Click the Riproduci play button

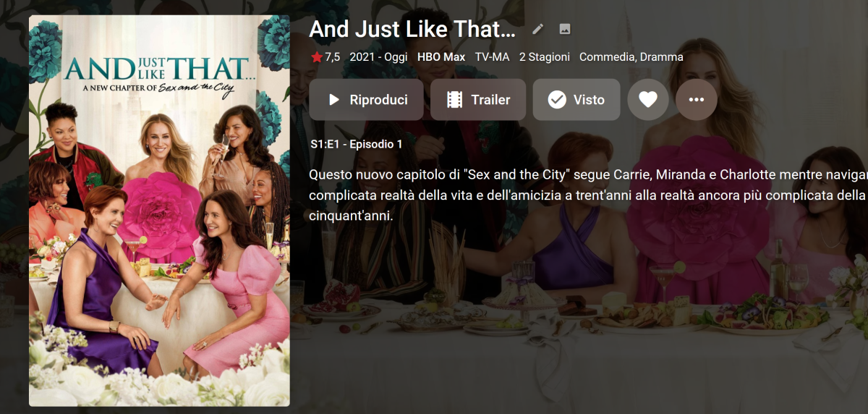click(366, 100)
